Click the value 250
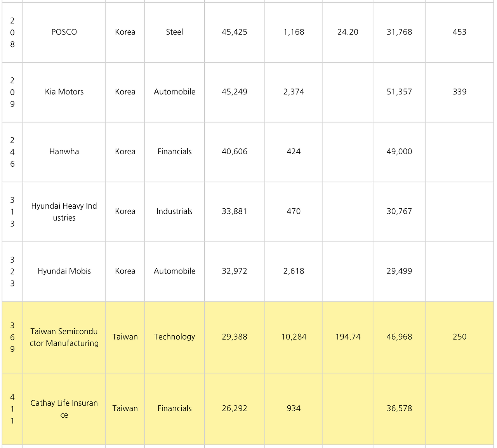 point(460,337)
